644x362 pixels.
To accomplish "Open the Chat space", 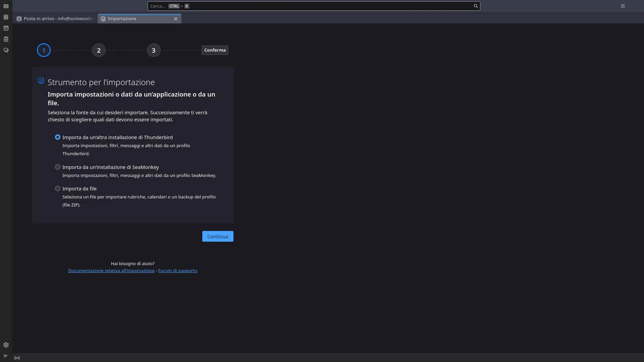I will [x=6, y=50].
